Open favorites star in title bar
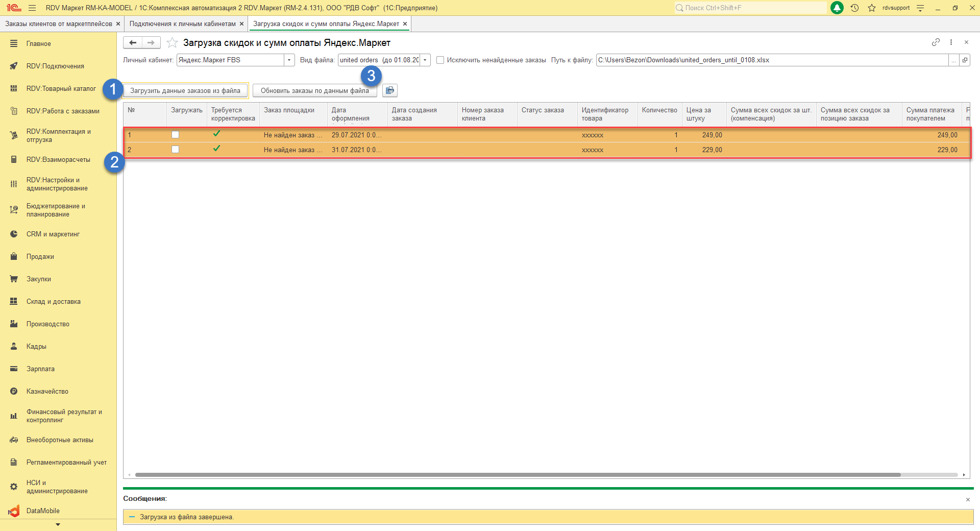Image resolution: width=980 pixels, height=531 pixels. tap(872, 8)
